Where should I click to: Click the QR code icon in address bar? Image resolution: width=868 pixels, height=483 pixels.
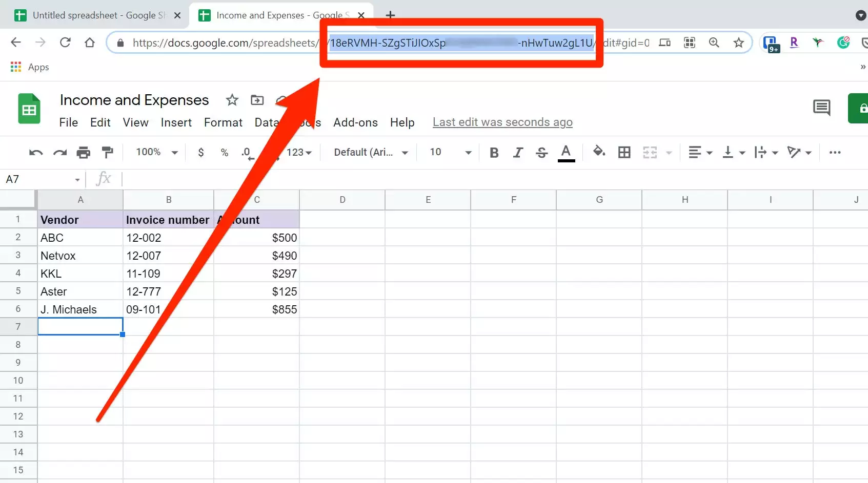[x=690, y=43]
